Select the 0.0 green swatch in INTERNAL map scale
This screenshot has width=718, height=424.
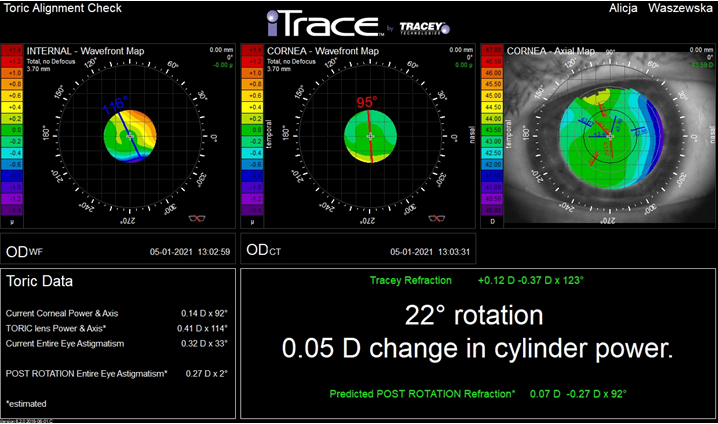pyautogui.click(x=12, y=130)
